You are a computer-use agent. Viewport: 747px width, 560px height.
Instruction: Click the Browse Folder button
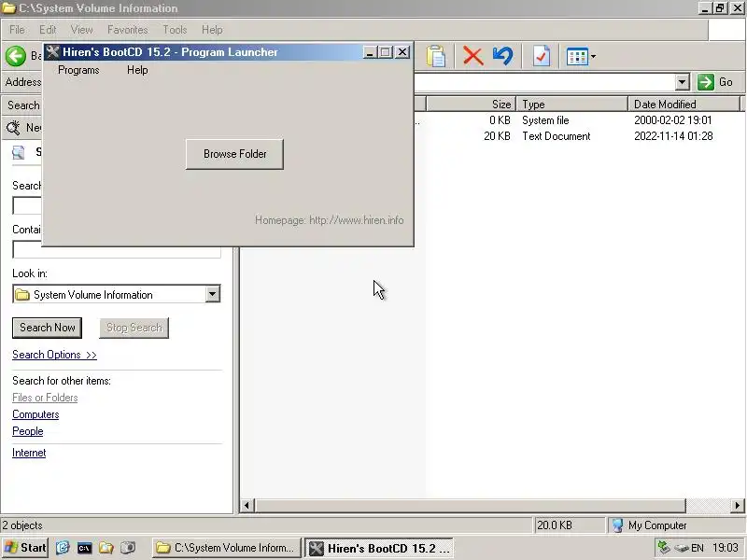(234, 154)
